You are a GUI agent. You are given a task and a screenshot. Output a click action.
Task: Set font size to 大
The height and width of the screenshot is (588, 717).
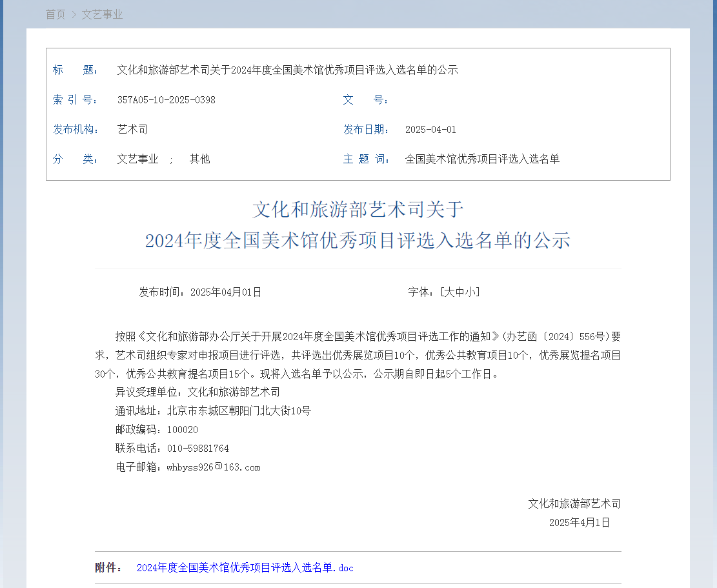449,292
